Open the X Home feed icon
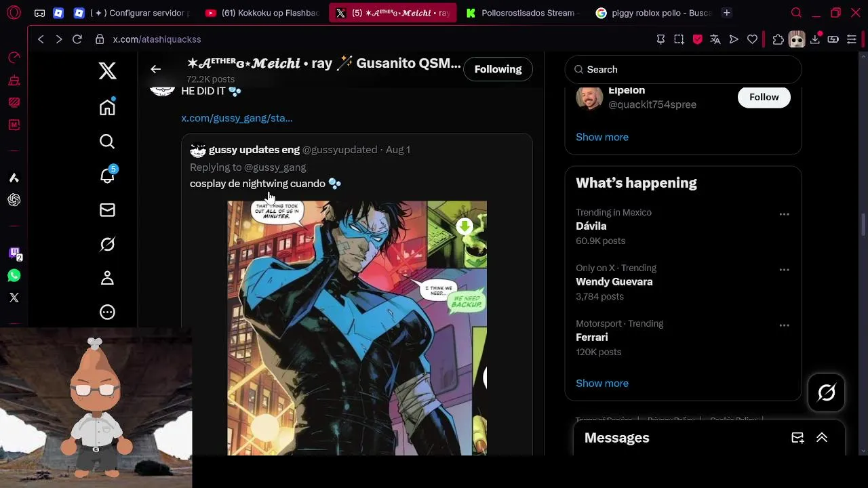Viewport: 868px width, 488px height. (x=107, y=107)
